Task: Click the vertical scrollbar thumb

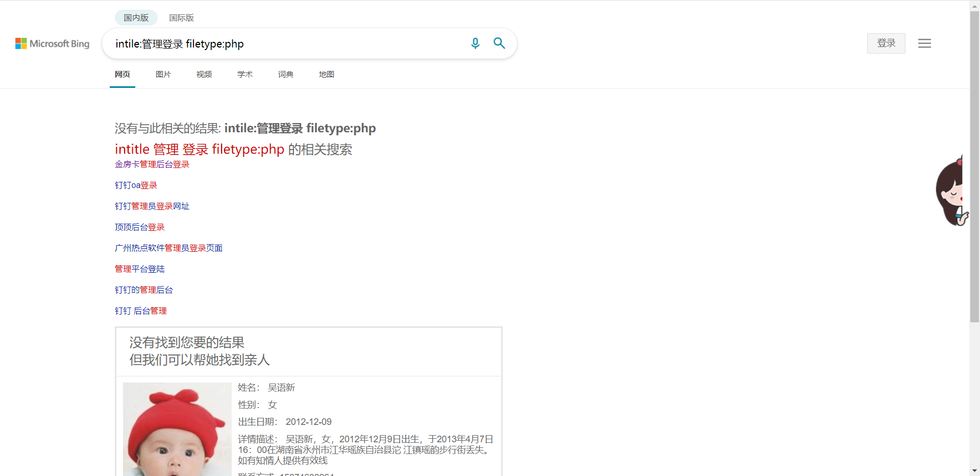Action: click(x=974, y=169)
